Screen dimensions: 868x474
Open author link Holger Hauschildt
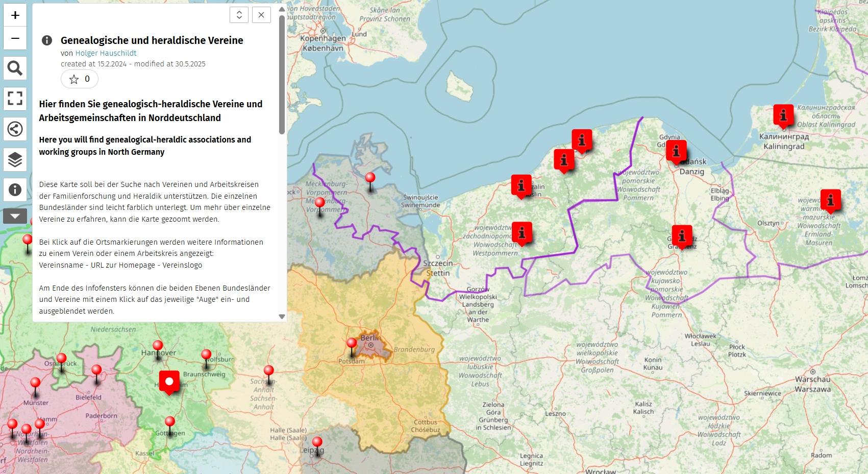(106, 53)
